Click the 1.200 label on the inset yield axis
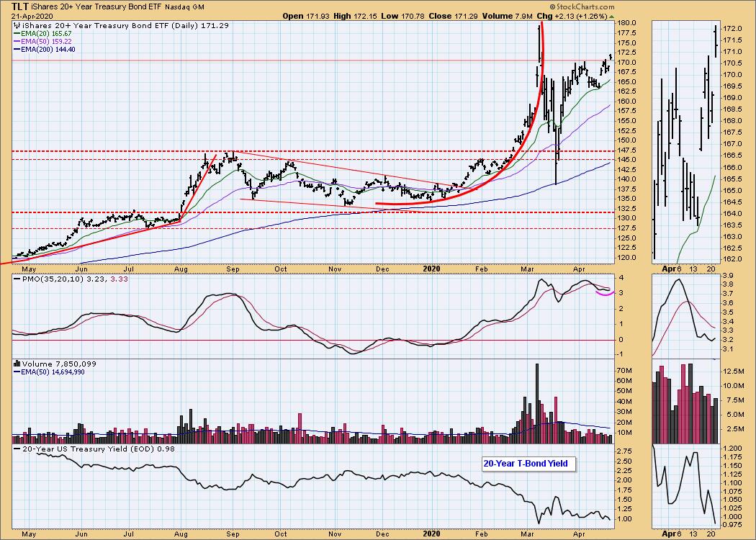The image size is (756, 540). pos(732,447)
